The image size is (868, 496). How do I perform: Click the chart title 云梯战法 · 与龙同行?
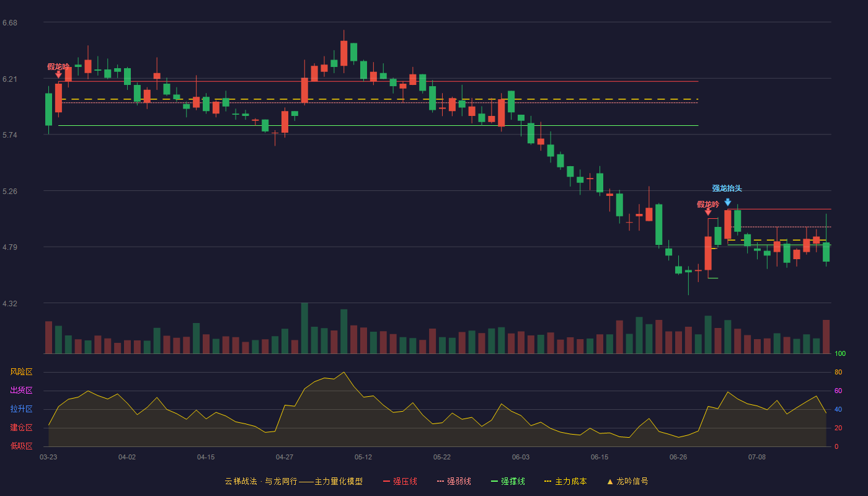click(x=260, y=482)
